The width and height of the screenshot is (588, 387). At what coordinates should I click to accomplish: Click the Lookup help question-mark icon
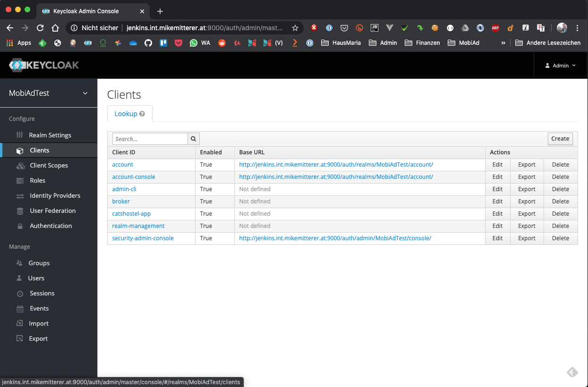coord(142,114)
